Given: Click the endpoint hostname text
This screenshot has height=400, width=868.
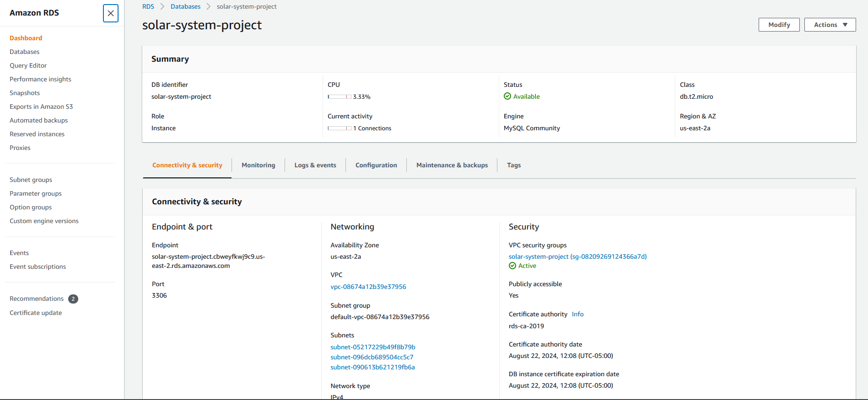Looking at the screenshot, I should point(208,261).
